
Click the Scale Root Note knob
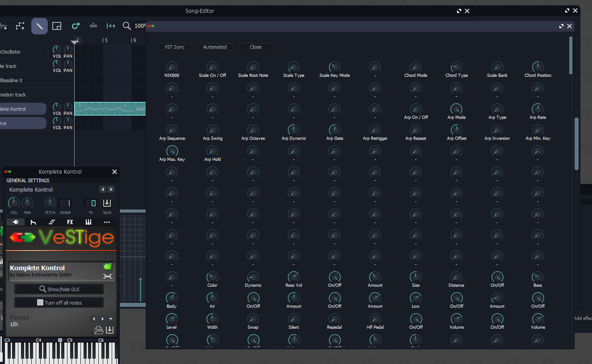tap(253, 67)
